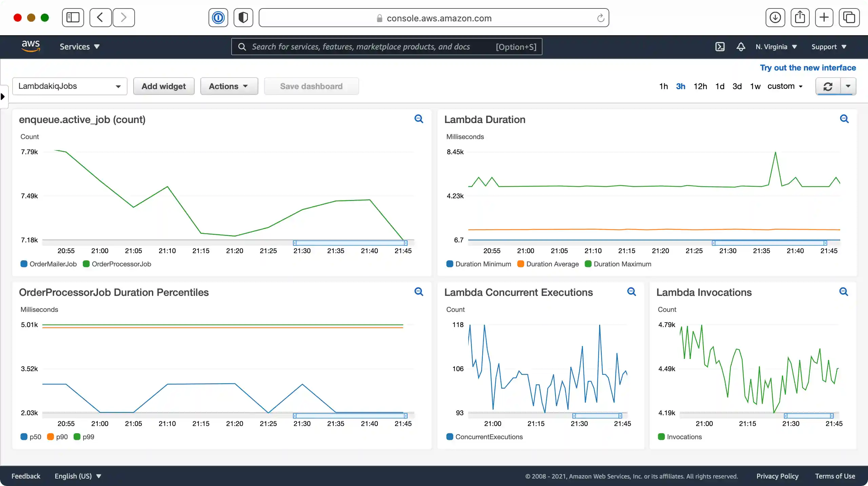Hide the OrderMailerJob series in the legend
Screen dimensions: 868x486
48,264
